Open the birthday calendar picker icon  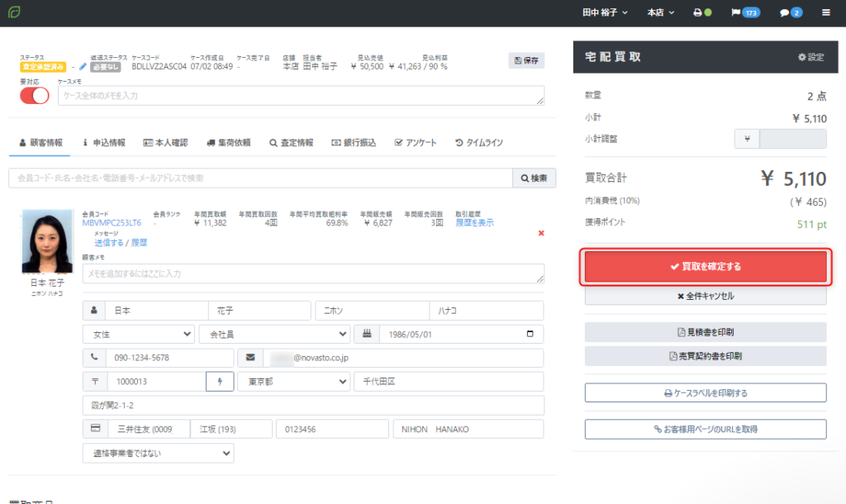pyautogui.click(x=530, y=334)
